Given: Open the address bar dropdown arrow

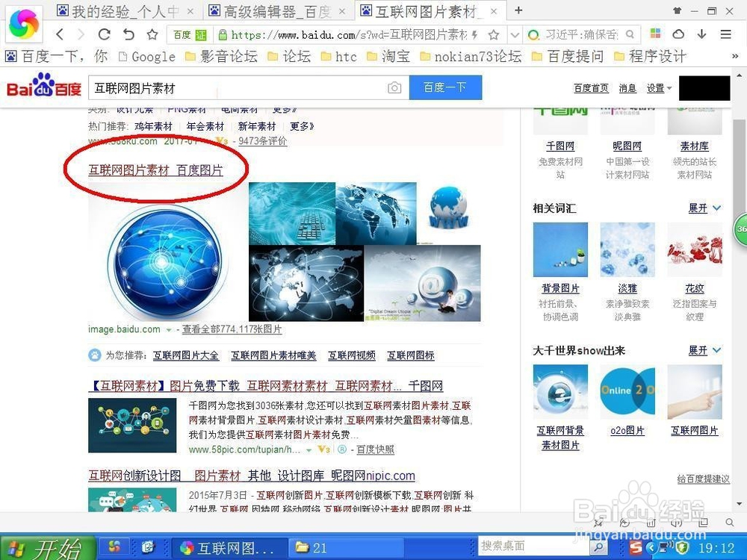Looking at the screenshot, I should [515, 35].
